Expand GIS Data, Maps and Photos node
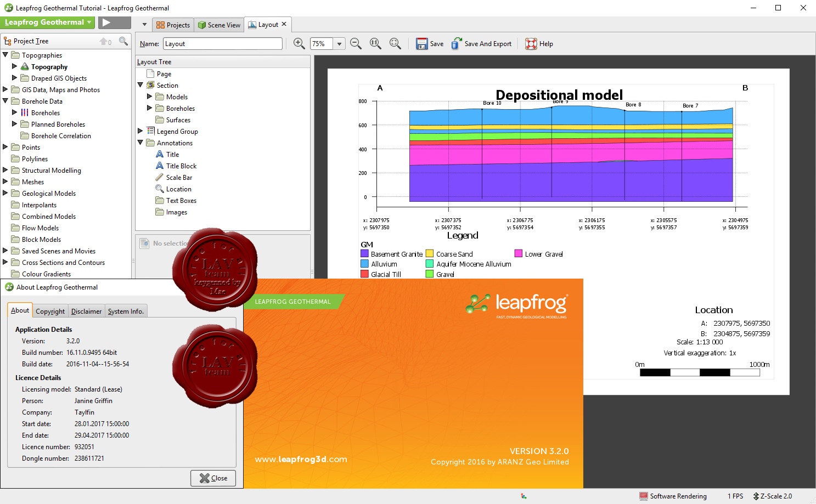The height and width of the screenshot is (504, 816). click(5, 89)
